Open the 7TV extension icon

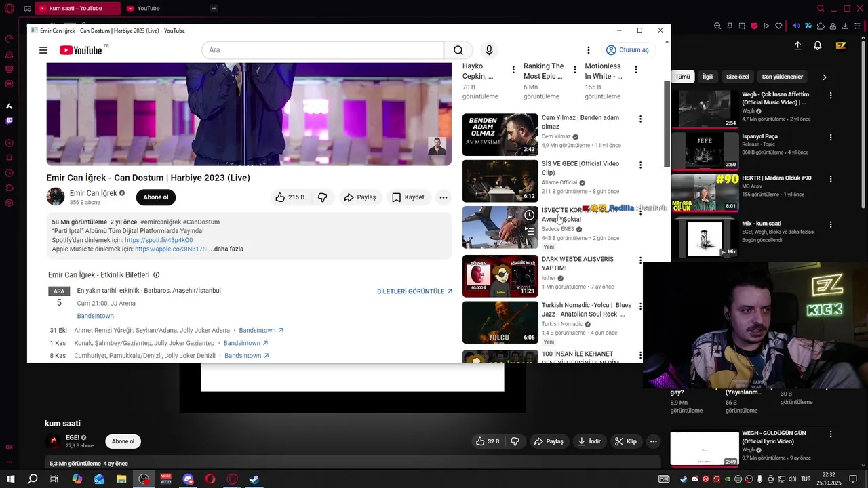coord(808,26)
